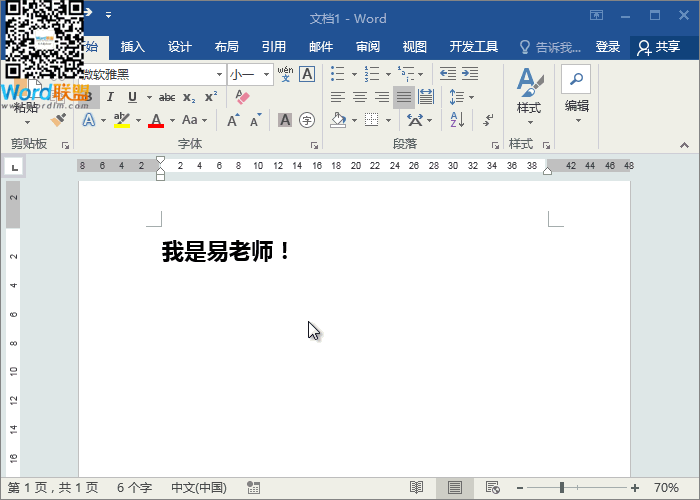Expand font color dropdown arrow

172,121
